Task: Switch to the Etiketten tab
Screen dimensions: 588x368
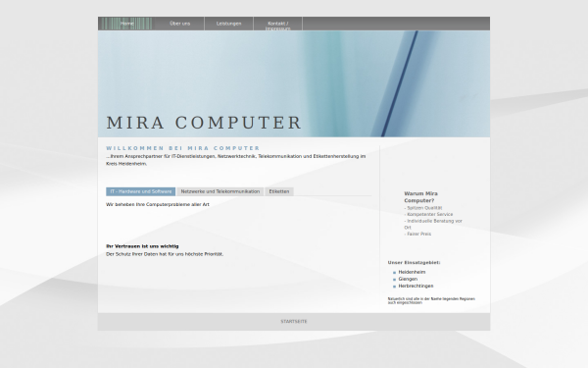Action: [279, 191]
